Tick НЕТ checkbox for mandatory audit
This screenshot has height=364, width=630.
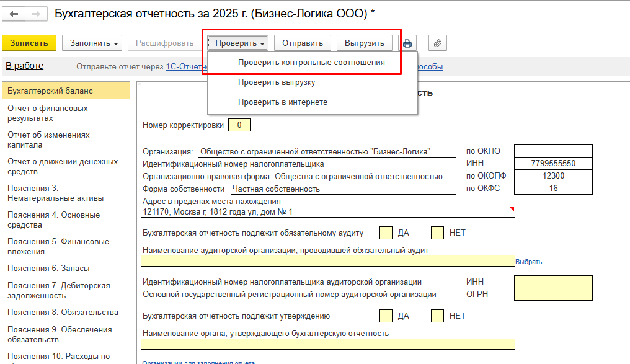pos(437,233)
